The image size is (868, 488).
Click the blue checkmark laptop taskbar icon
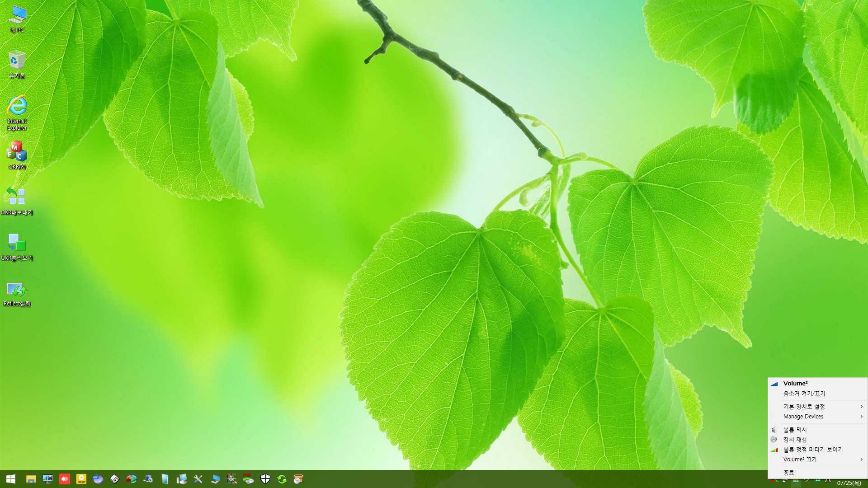coord(215,479)
